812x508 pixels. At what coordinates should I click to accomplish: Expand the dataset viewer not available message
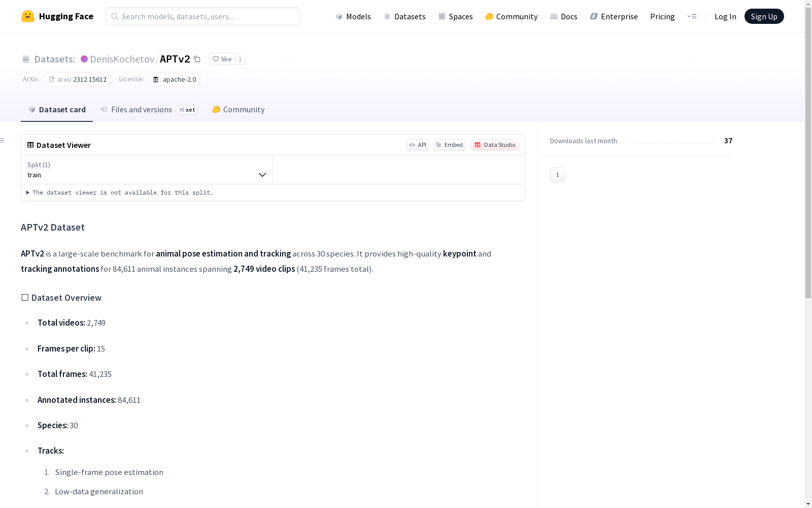click(x=120, y=193)
